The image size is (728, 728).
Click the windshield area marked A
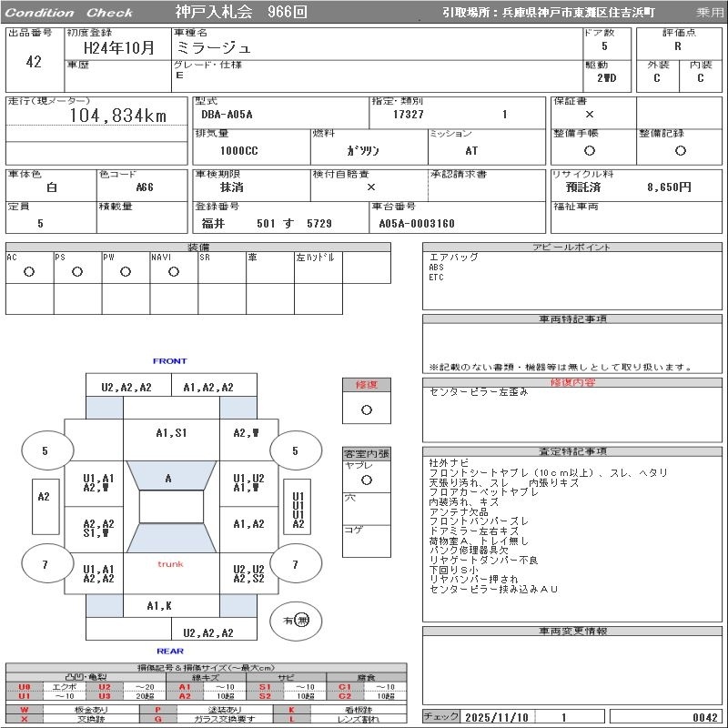(x=171, y=475)
